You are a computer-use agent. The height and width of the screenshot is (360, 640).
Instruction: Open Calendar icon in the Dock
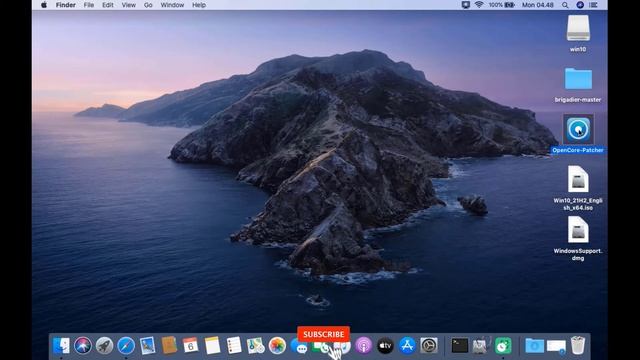tap(191, 346)
